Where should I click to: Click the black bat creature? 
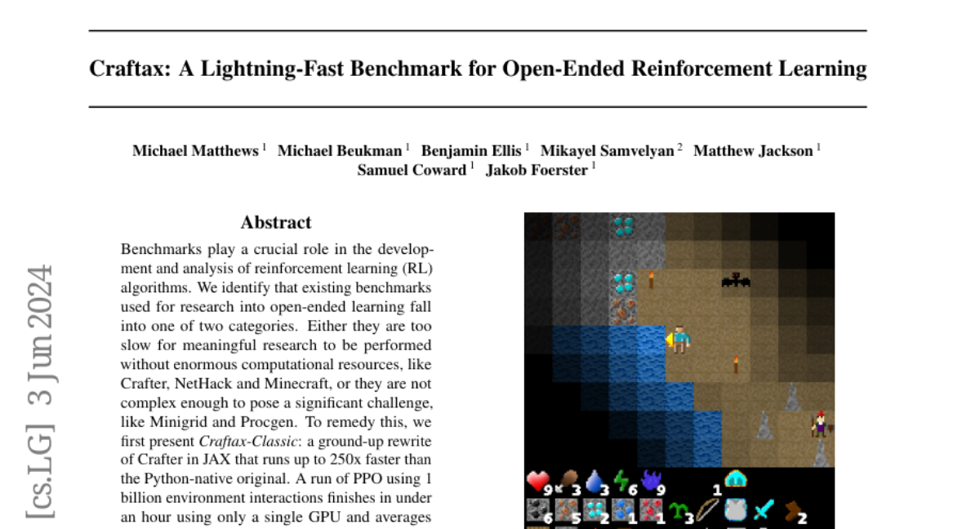pyautogui.click(x=736, y=281)
